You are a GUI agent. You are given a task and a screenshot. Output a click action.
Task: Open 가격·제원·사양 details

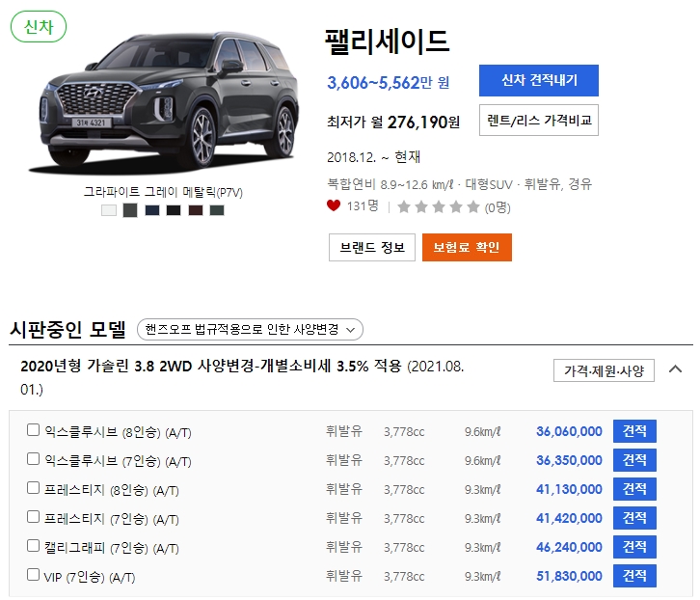click(x=604, y=370)
